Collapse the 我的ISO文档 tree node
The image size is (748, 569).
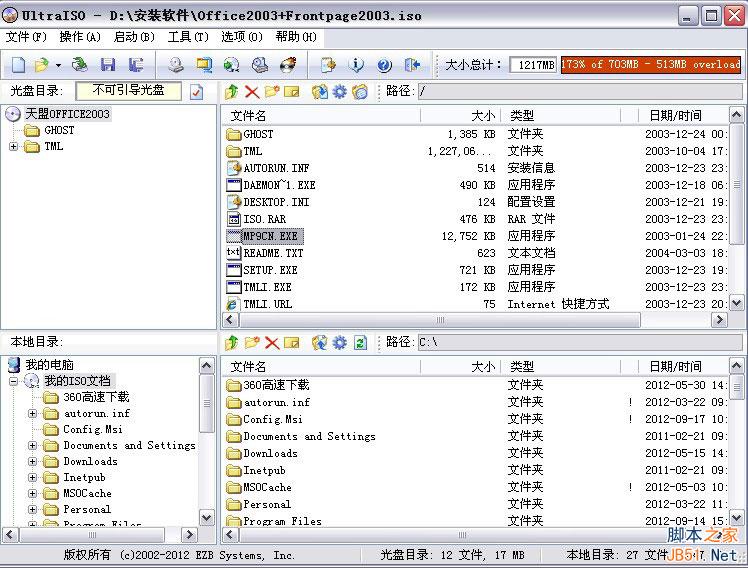(x=13, y=381)
